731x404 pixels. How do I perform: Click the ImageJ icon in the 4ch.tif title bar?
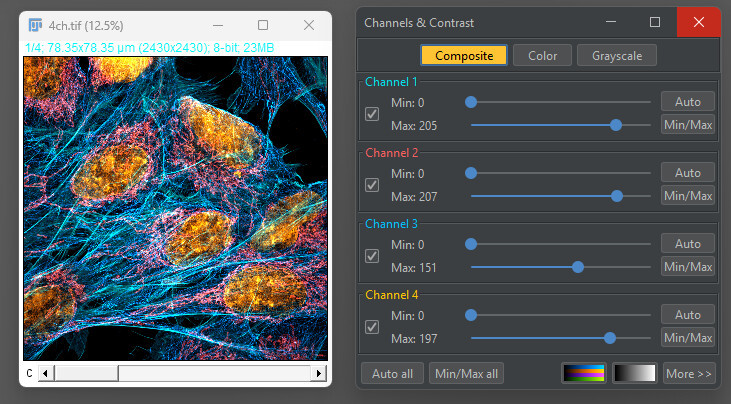pyautogui.click(x=35, y=25)
